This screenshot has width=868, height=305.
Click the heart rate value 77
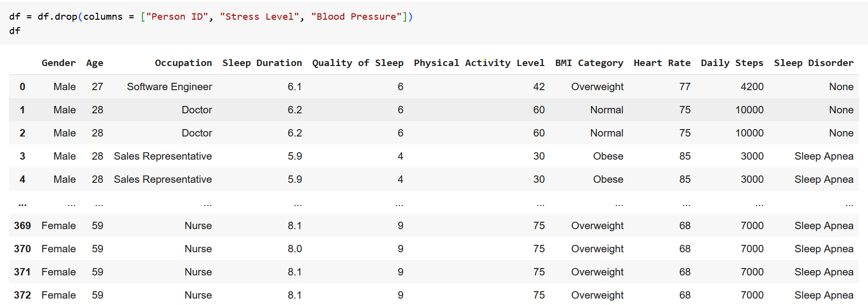point(685,87)
